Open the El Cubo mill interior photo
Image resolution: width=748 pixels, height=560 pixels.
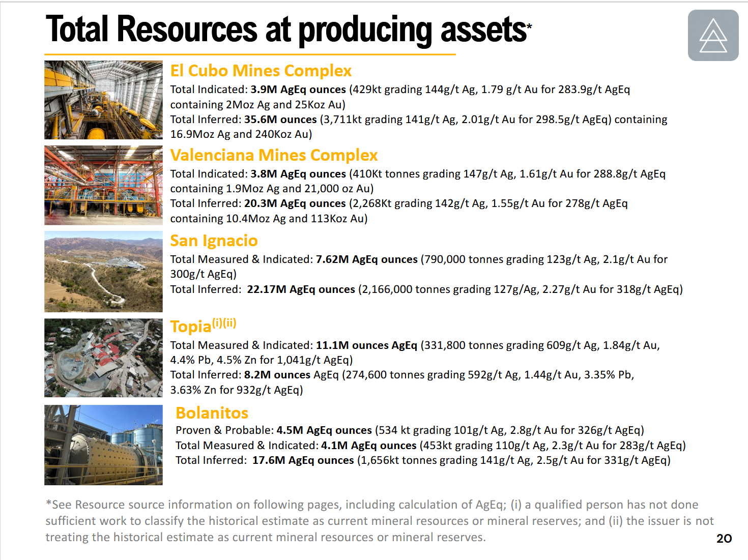[x=103, y=100]
